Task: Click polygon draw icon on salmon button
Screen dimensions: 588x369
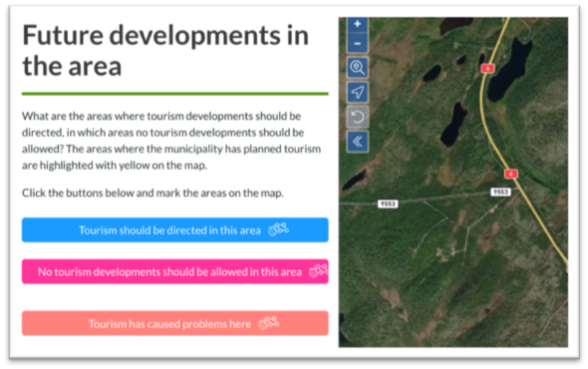Action: [x=269, y=323]
